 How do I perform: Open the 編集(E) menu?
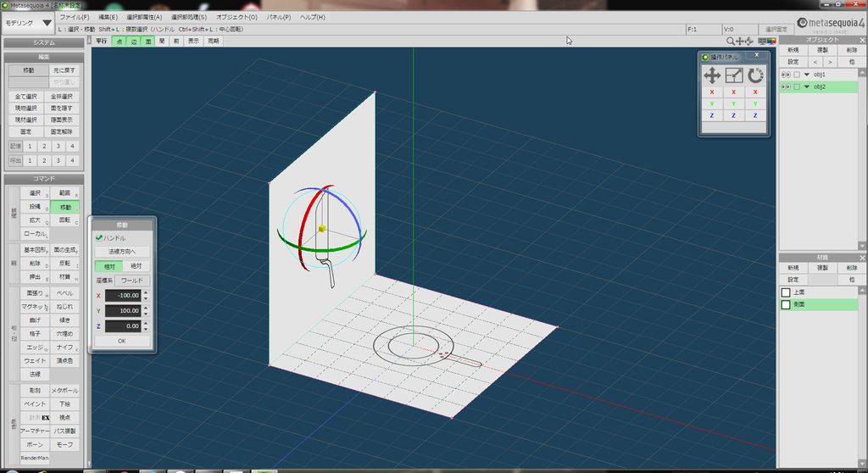(x=108, y=17)
